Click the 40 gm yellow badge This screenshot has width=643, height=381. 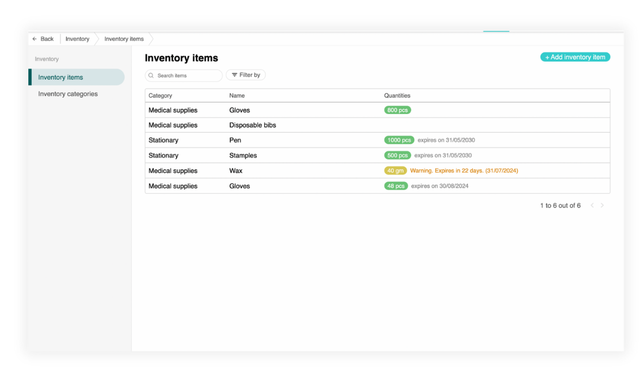coord(395,171)
